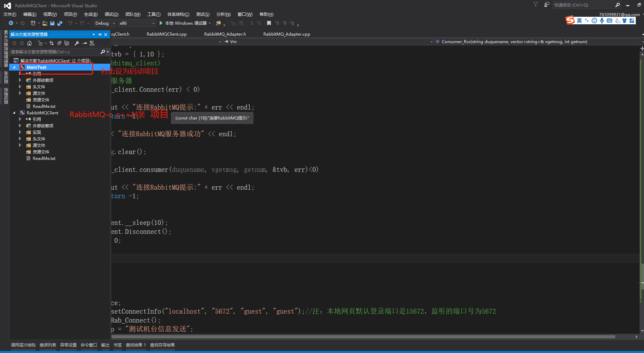
Task: Click the class diagram view icon
Action: coord(92,43)
